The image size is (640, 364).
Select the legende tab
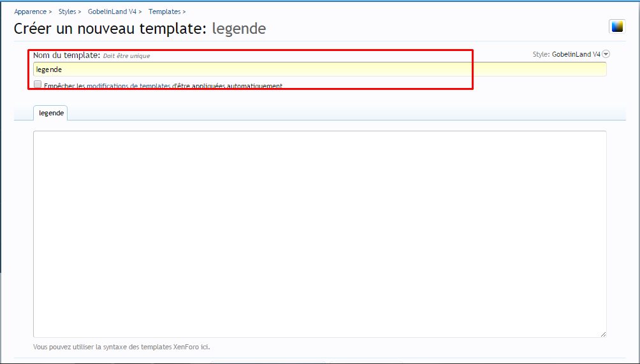point(51,113)
